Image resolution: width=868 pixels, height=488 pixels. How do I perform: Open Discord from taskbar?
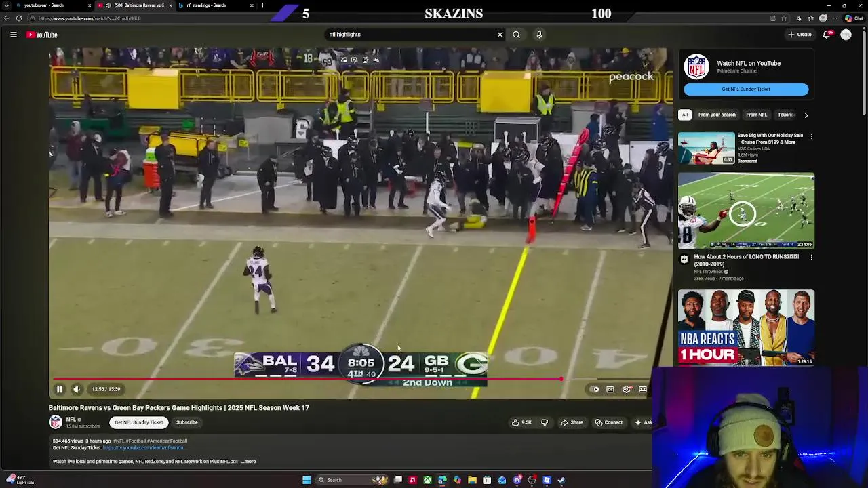coord(517,480)
